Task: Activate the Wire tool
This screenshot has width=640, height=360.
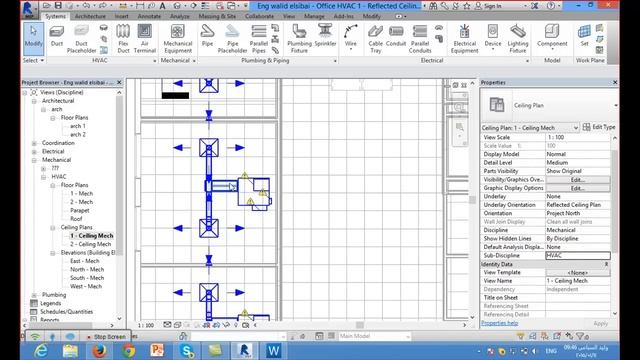Action: pyautogui.click(x=351, y=37)
